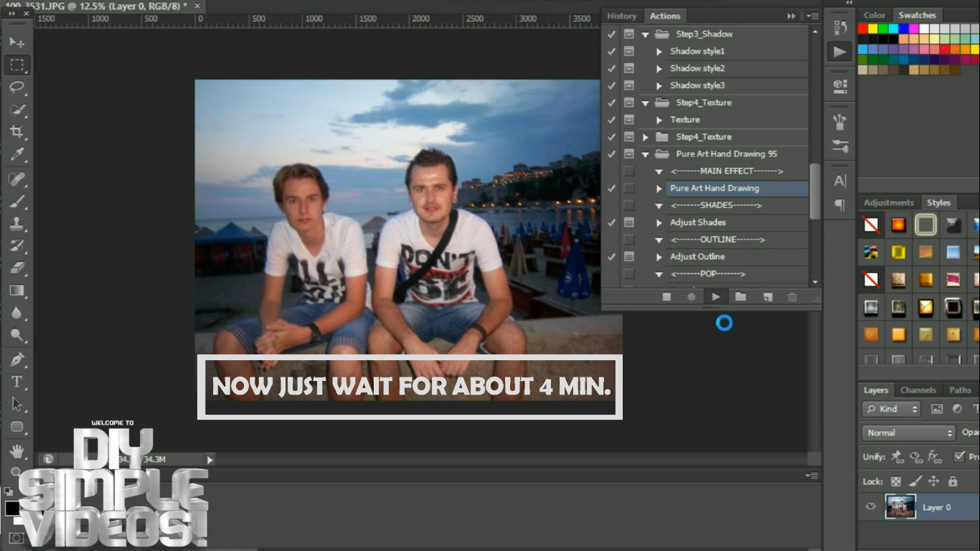This screenshot has width=980, height=551.
Task: Pick the red swatch in Swatches panel
Action: [x=862, y=29]
